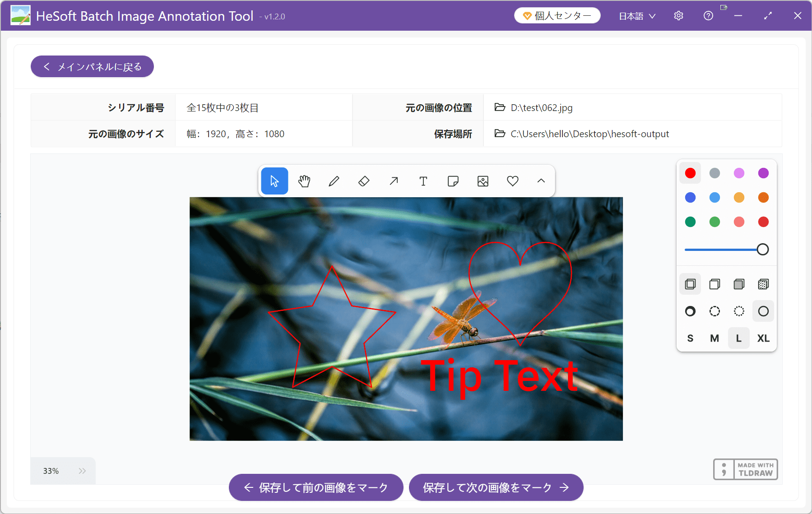Return via メインパネルに戻る button

point(92,66)
